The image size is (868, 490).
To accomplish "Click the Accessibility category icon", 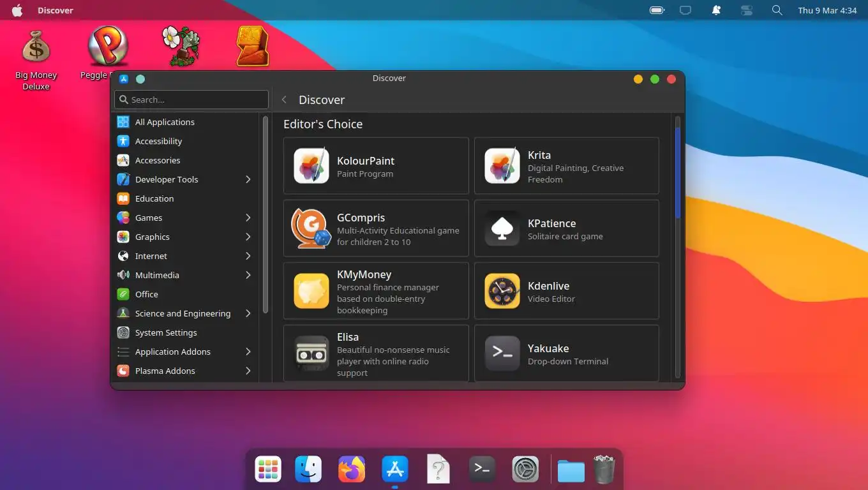I will [123, 141].
